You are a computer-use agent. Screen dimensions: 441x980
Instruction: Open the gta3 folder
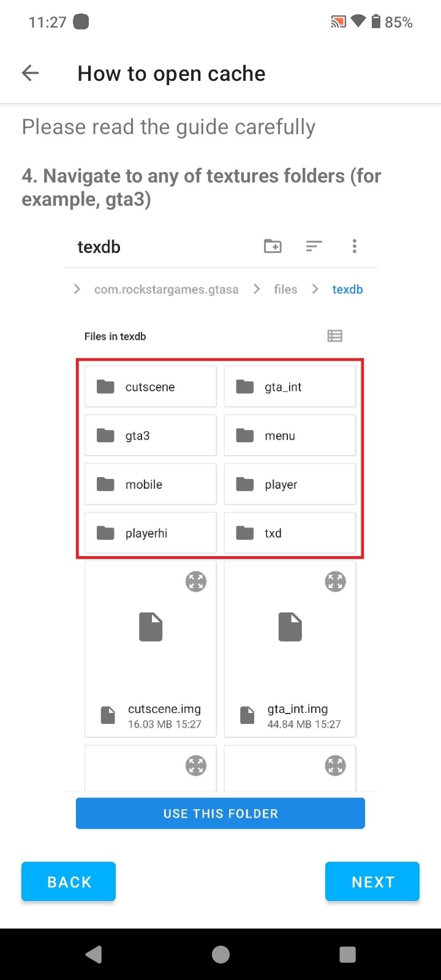150,435
